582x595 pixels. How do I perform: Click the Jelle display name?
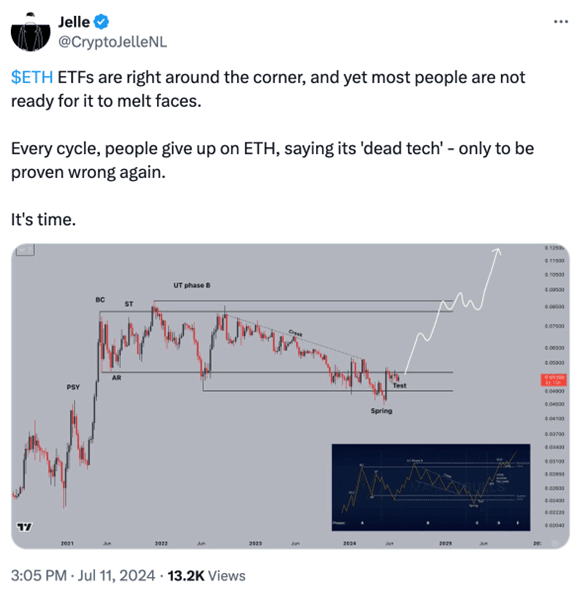[x=74, y=22]
